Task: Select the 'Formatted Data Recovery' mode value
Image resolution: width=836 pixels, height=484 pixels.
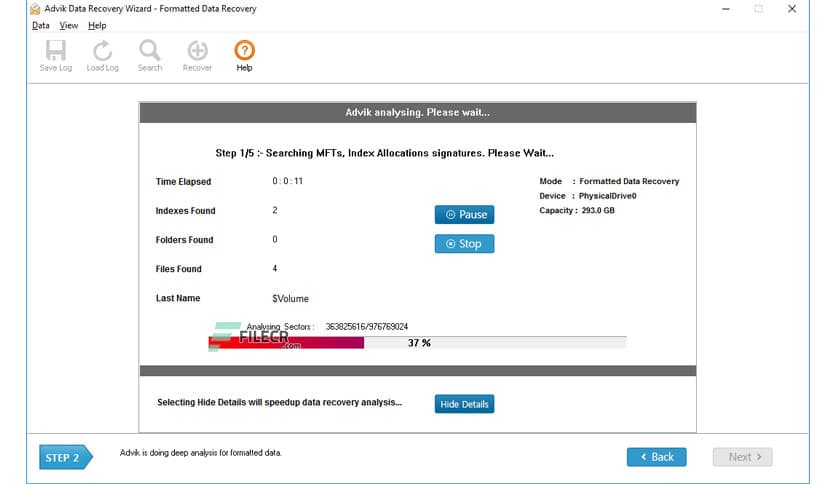Action: tap(629, 181)
